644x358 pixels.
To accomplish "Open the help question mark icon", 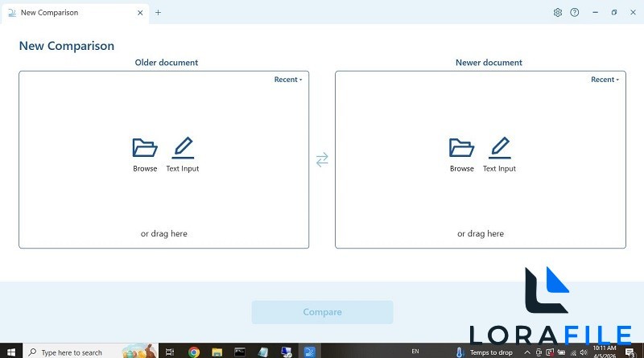I will (575, 12).
